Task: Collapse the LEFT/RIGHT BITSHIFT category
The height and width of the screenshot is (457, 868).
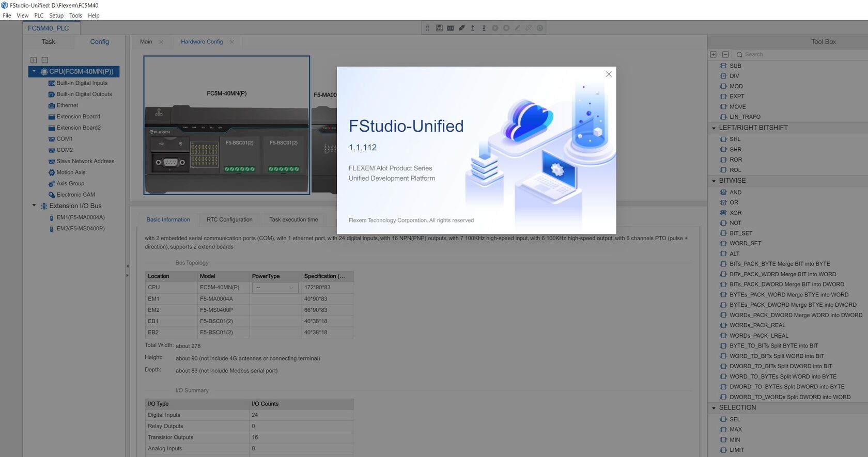Action: [x=714, y=128]
